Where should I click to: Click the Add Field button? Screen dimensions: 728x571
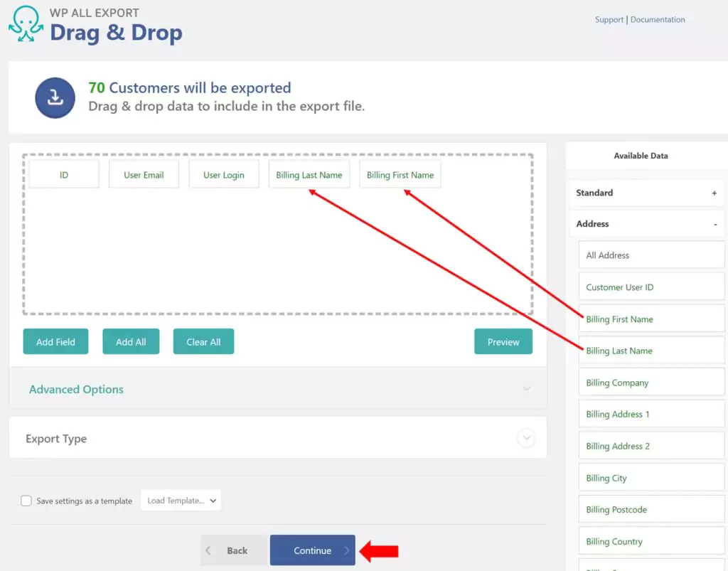tap(55, 341)
